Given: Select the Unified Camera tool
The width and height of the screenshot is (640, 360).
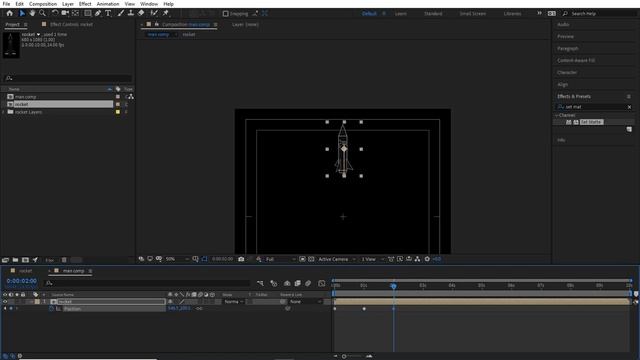Looking at the screenshot, I should tap(65, 13).
